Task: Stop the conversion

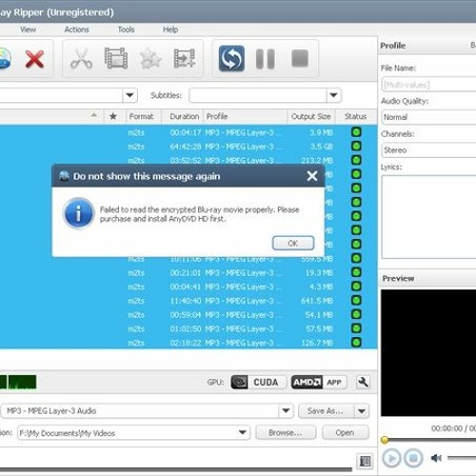Action: point(300,58)
